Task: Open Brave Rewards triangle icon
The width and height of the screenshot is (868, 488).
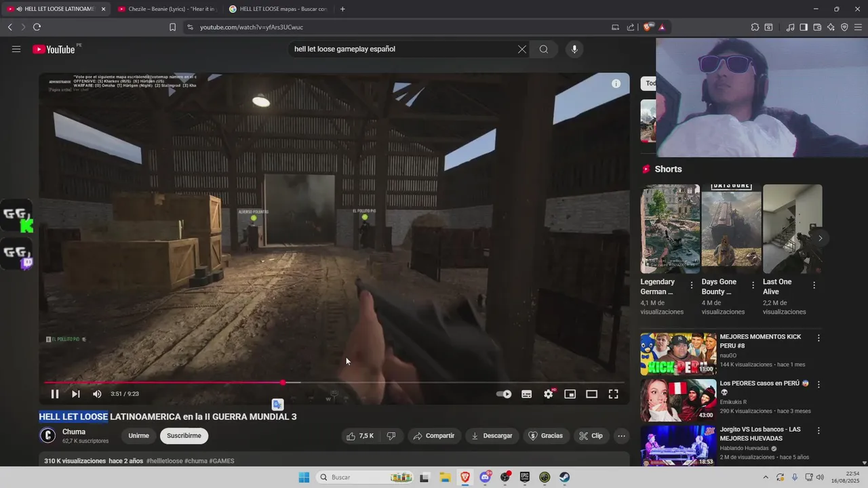Action: click(661, 27)
